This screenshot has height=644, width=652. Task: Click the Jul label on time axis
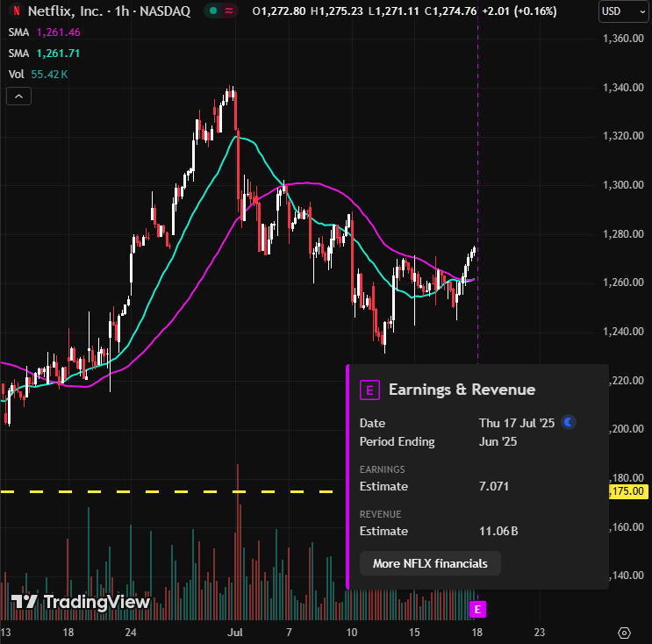click(x=235, y=633)
